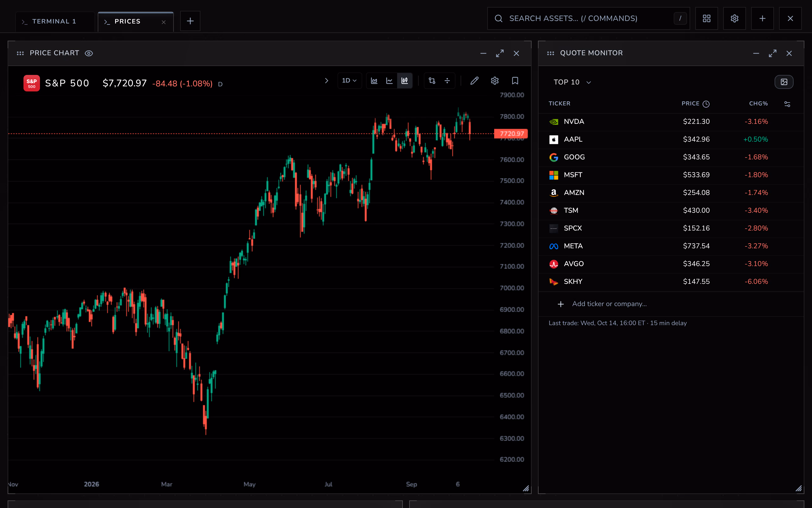Screen dimensions: 812x508
Task: Activate the pencil drawing tool
Action: 475,81
